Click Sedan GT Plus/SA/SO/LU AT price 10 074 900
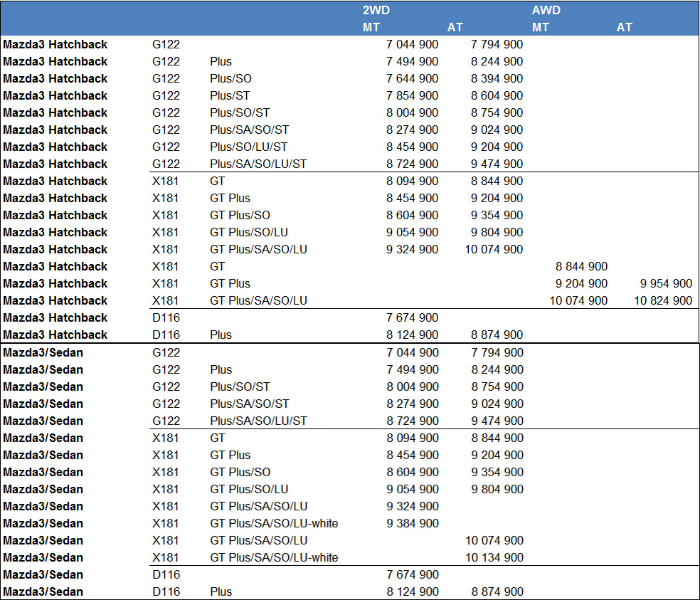The width and height of the screenshot is (700, 605). [494, 541]
